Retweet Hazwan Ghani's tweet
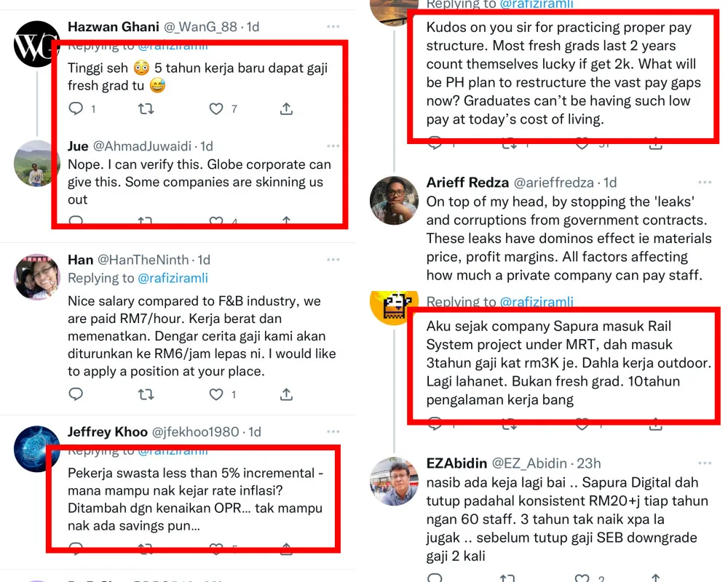 coord(146,109)
